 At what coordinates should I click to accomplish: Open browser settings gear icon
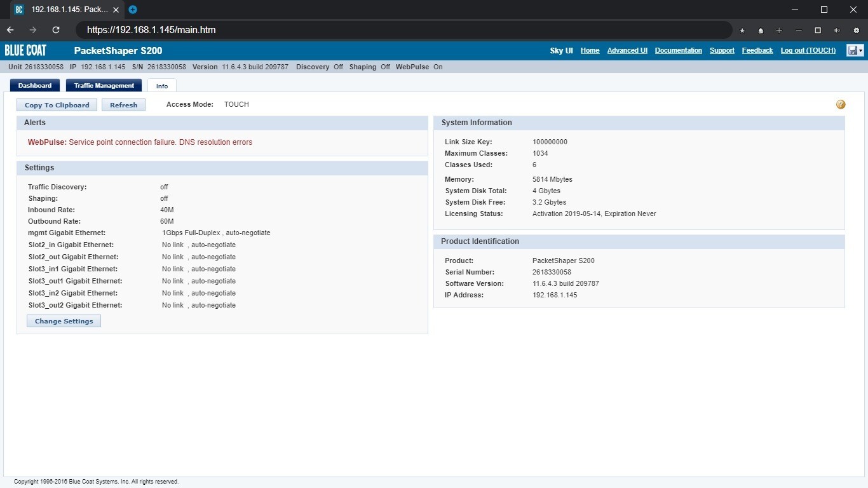[x=856, y=30]
